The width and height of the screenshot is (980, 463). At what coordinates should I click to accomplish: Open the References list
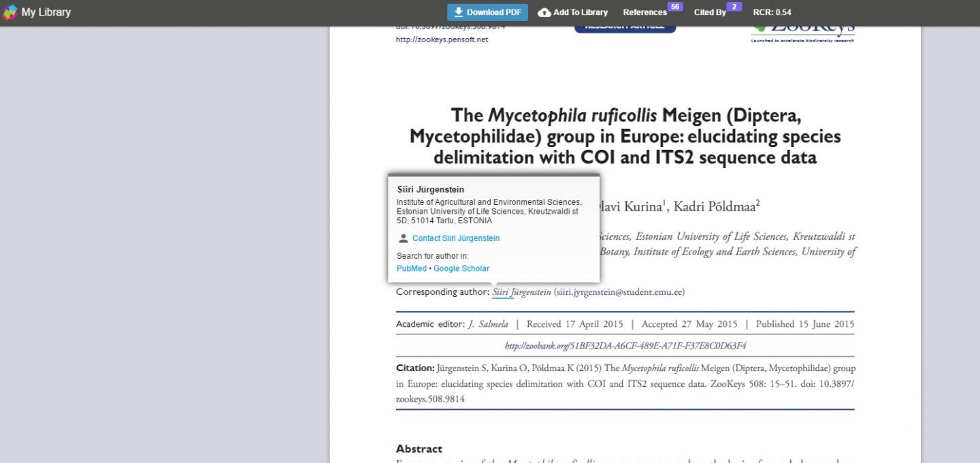pos(644,12)
